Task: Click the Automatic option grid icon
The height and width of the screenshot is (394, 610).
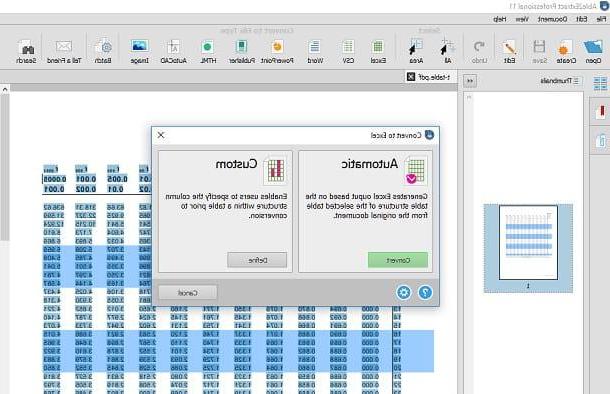Action: [x=416, y=171]
